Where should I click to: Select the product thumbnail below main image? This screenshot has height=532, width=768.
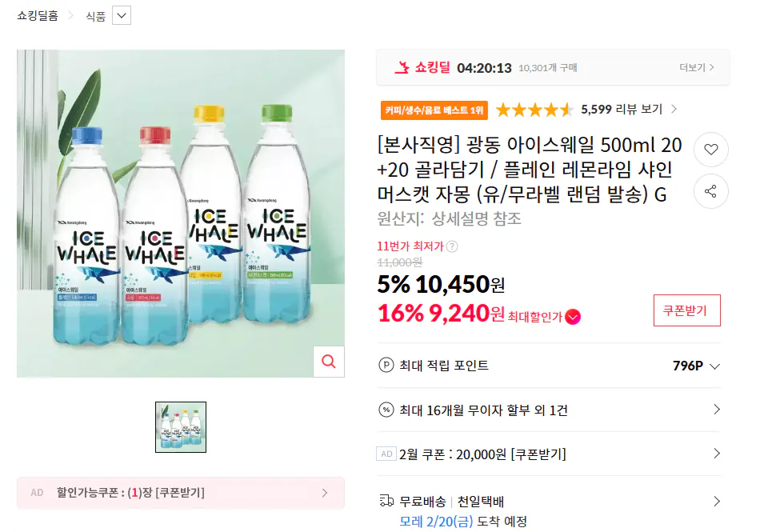(x=180, y=426)
